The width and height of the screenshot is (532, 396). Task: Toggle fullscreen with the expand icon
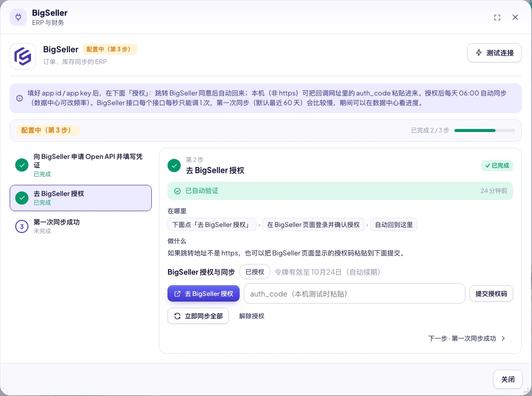(497, 18)
